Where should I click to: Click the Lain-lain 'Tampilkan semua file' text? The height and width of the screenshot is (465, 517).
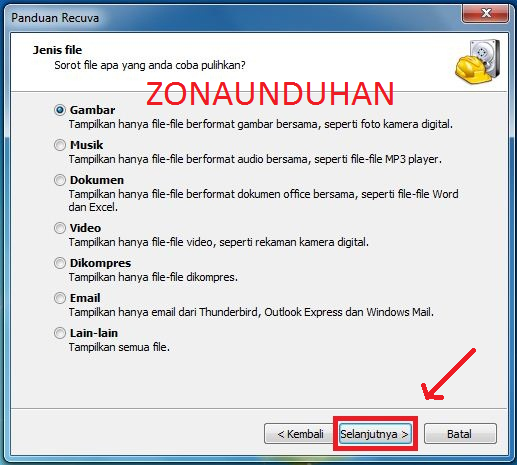(119, 347)
